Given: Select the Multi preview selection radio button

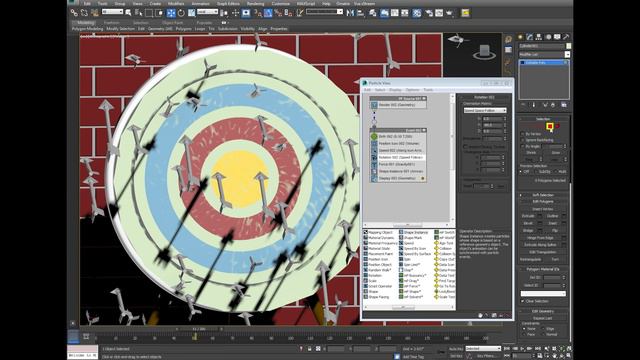Looking at the screenshot, I should (x=556, y=172).
